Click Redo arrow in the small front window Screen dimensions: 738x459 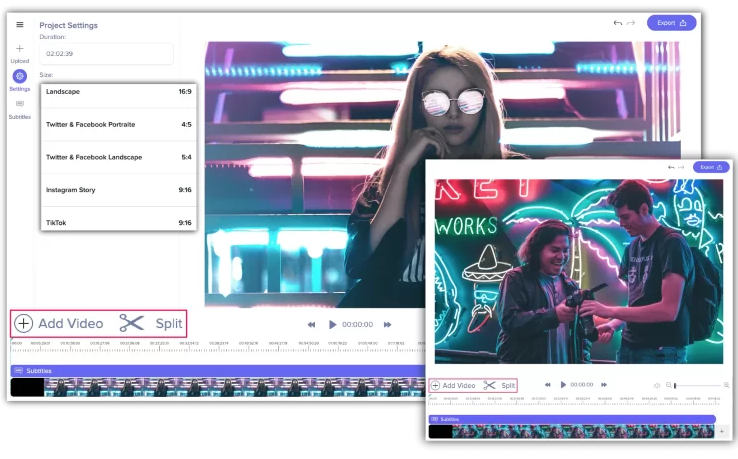681,167
